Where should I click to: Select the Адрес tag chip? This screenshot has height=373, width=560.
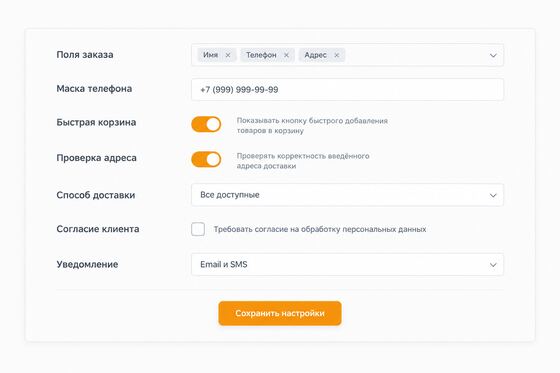[x=322, y=55]
